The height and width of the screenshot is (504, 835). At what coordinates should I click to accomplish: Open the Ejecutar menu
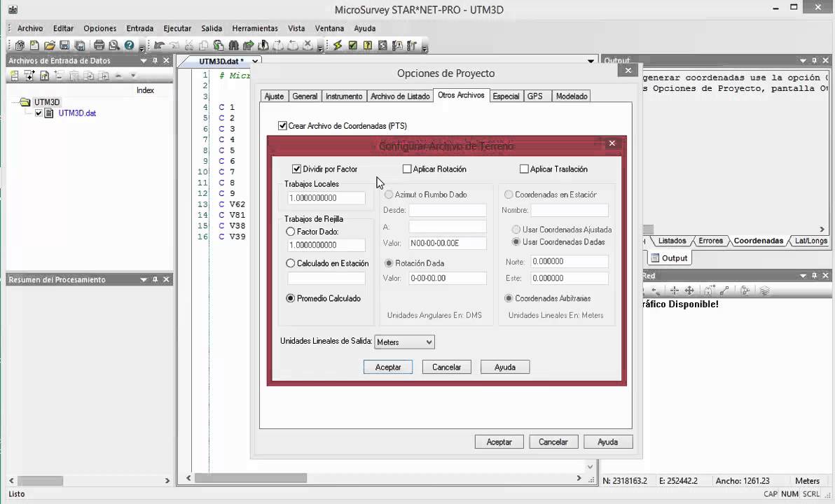tap(177, 29)
